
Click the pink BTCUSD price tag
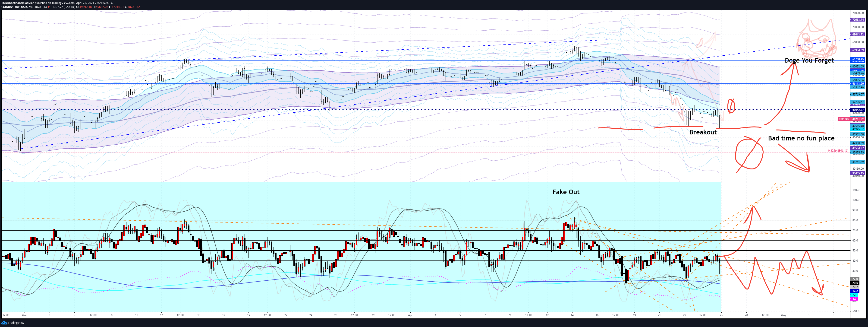click(844, 119)
